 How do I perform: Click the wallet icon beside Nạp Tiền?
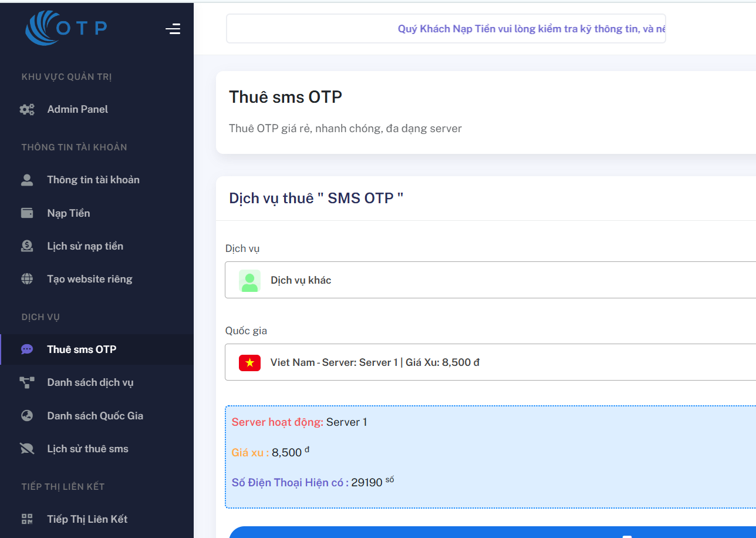click(x=27, y=213)
